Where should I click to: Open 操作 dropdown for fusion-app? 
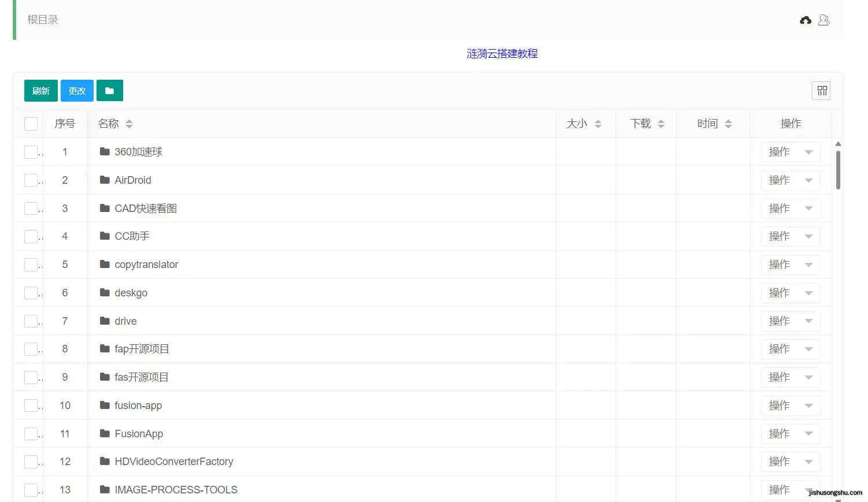click(x=791, y=406)
